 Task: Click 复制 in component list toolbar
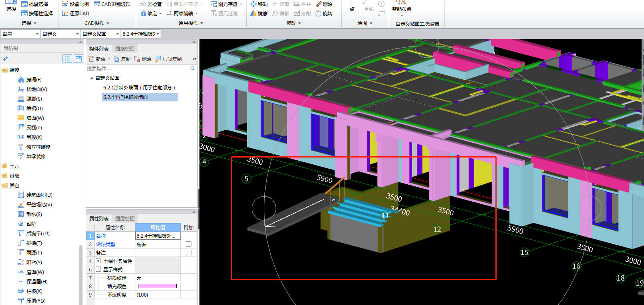coord(122,59)
